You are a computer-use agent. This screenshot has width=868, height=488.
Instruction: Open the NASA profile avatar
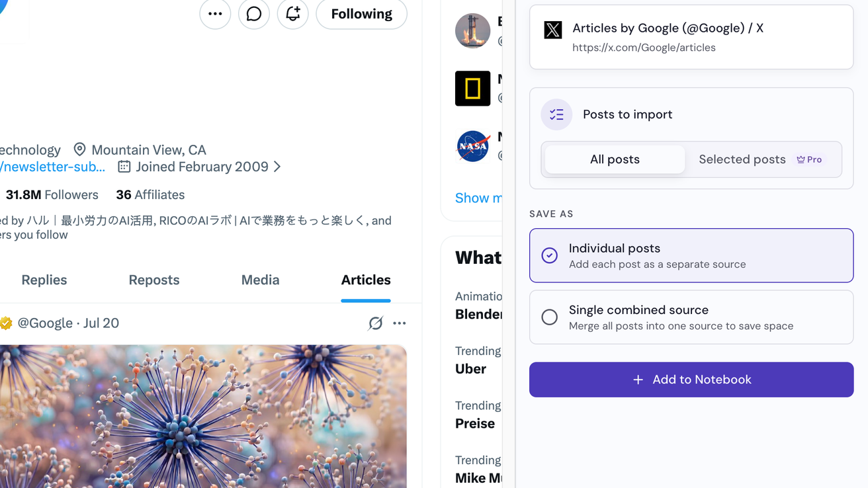pyautogui.click(x=472, y=146)
